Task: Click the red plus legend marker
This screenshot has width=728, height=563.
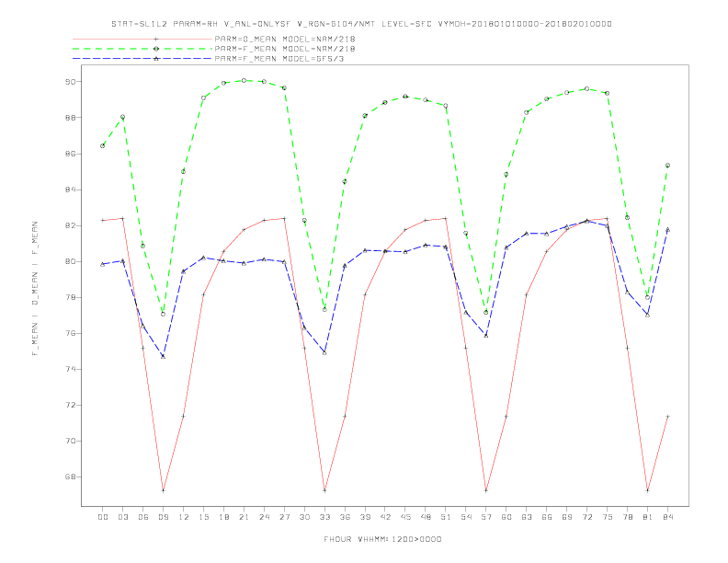Action: [x=156, y=39]
